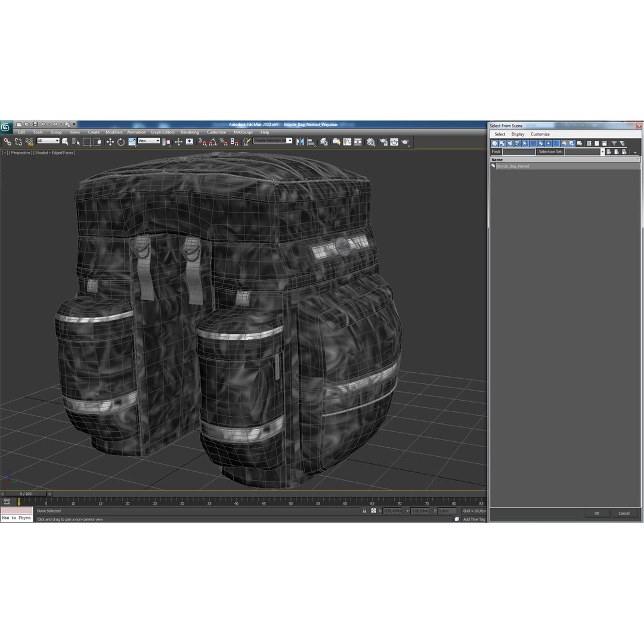Open the Display menu in Select From Scene
The image size is (644, 644).
(518, 134)
